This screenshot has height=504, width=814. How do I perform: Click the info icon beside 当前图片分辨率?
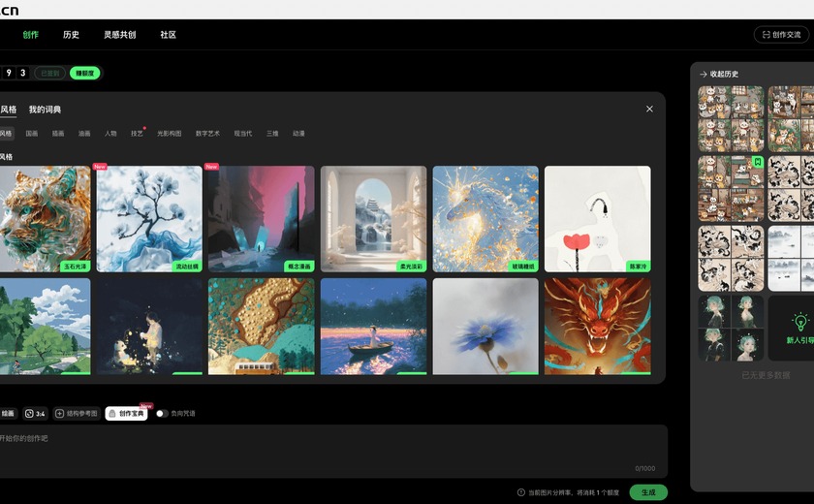point(520,492)
